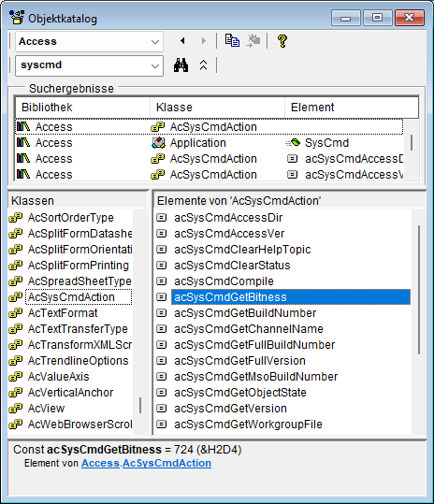Select acSysCmdGetMsoBuildNumber member

coord(256,377)
